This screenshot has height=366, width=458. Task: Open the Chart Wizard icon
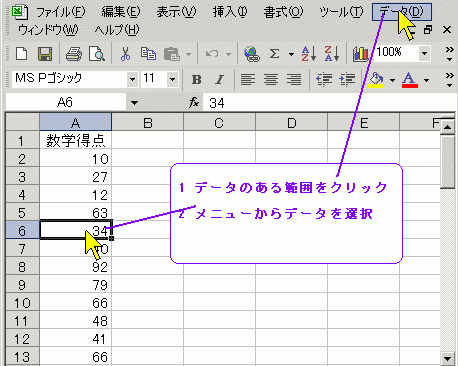[x=361, y=54]
